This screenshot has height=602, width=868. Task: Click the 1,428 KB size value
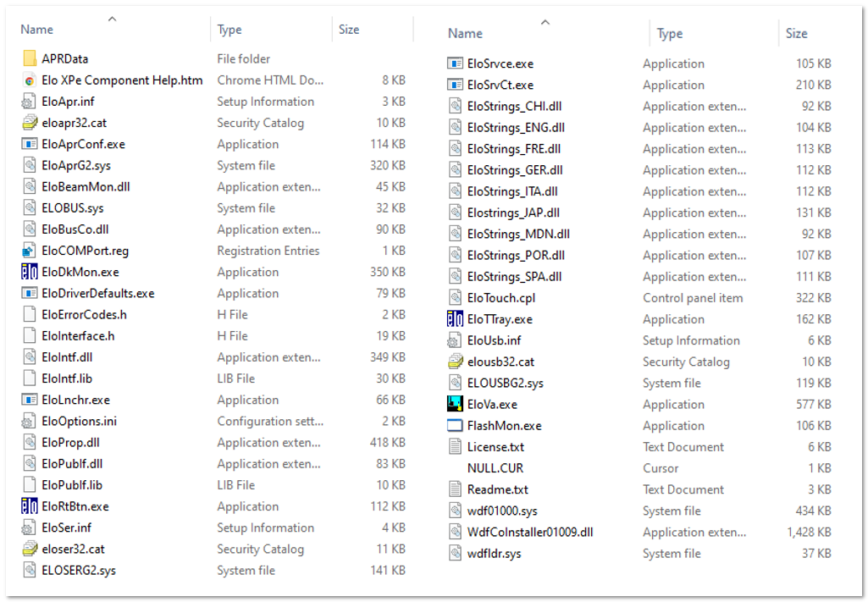point(810,533)
